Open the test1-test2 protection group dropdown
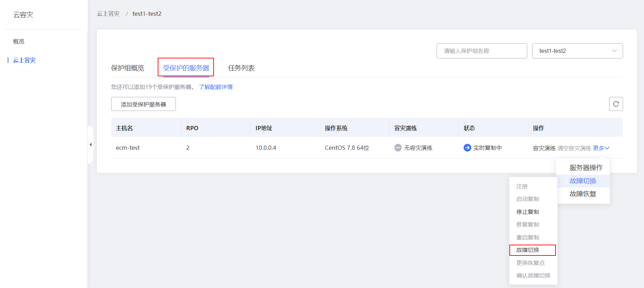The height and width of the screenshot is (288, 644). pyautogui.click(x=577, y=51)
